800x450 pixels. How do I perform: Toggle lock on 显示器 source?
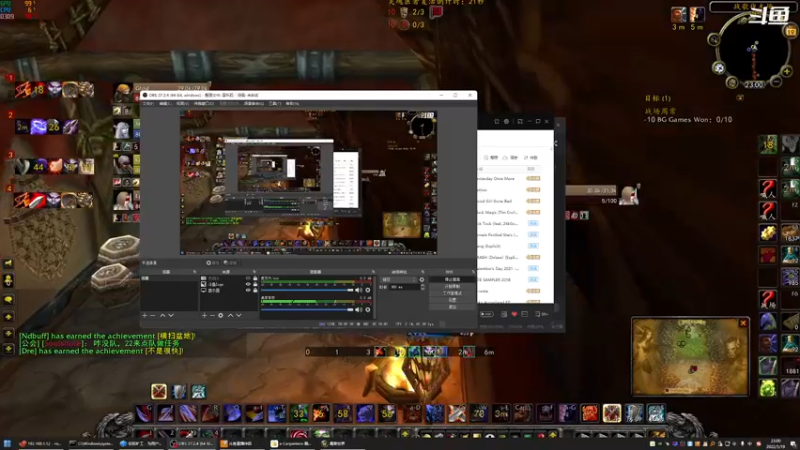coord(255,290)
